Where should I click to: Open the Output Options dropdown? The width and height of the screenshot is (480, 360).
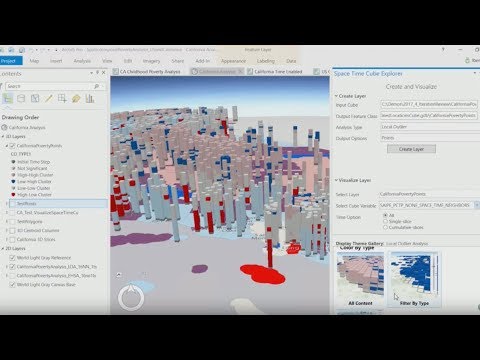[x=430, y=138]
